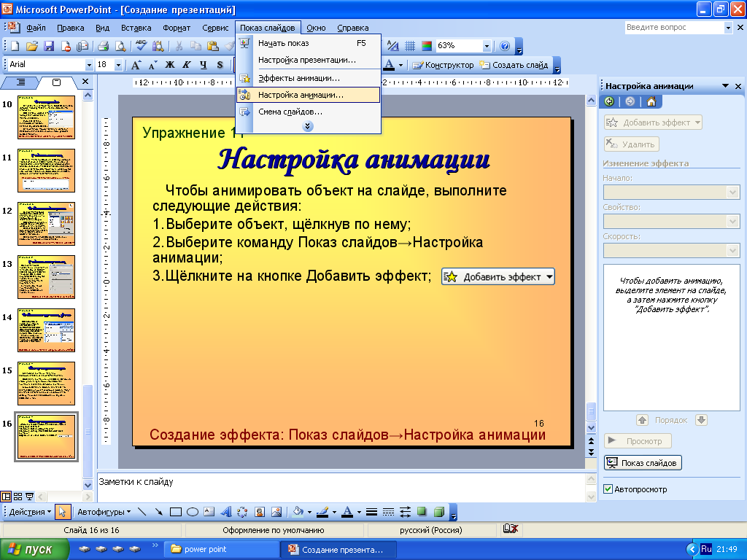Image resolution: width=747 pixels, height=560 pixels.
Task: Open the Действия dropdown menu
Action: (30, 512)
